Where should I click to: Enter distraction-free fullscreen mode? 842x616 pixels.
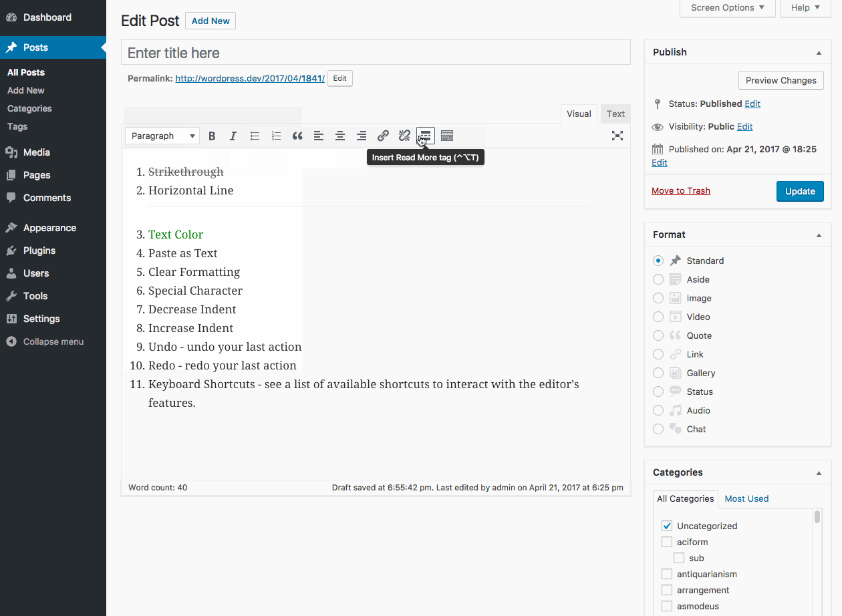pos(617,136)
